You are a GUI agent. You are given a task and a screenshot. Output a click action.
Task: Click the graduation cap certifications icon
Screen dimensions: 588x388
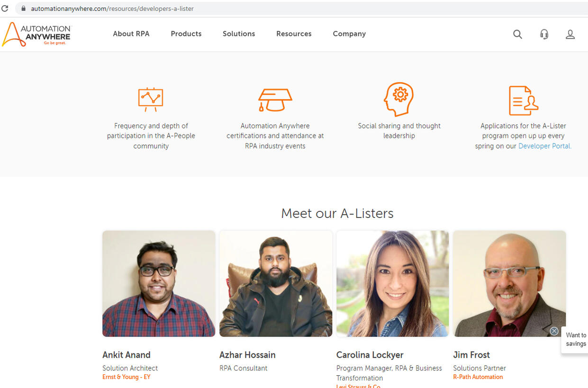point(275,99)
